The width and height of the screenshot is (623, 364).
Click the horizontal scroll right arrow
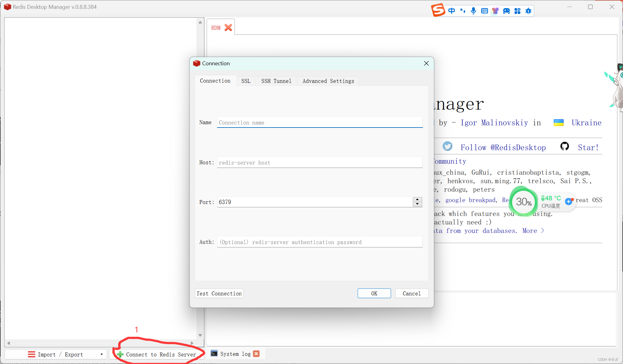[192, 343]
